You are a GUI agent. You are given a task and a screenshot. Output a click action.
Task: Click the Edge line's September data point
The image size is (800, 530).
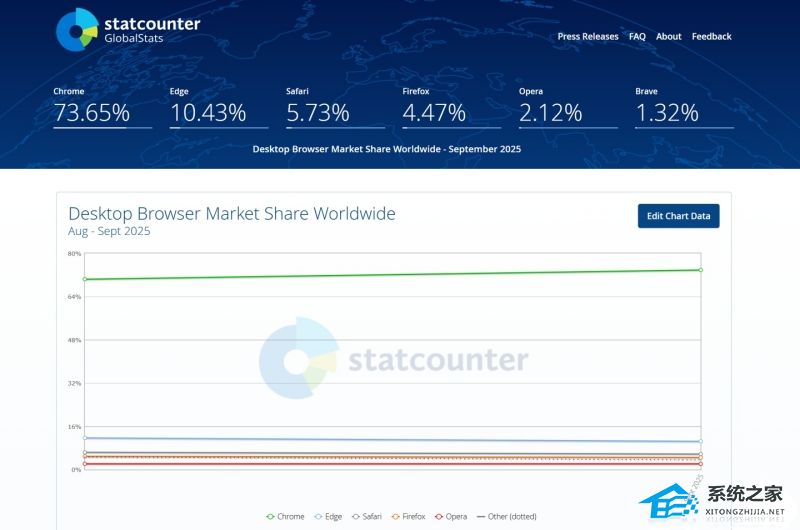click(701, 441)
